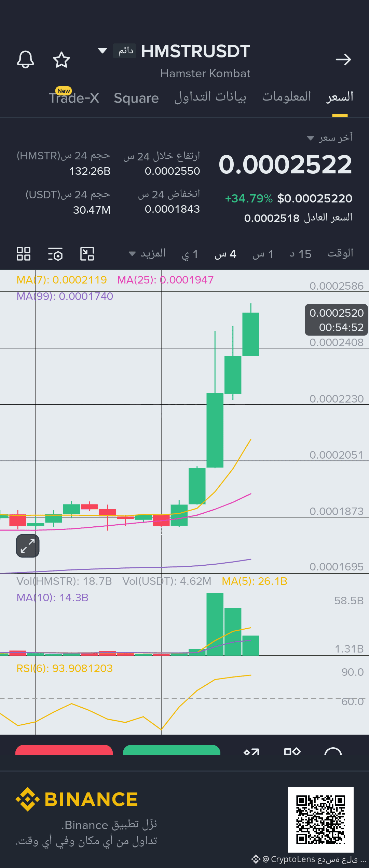
Task: Tap the HMSTRUSDT pair title
Action: (195, 51)
